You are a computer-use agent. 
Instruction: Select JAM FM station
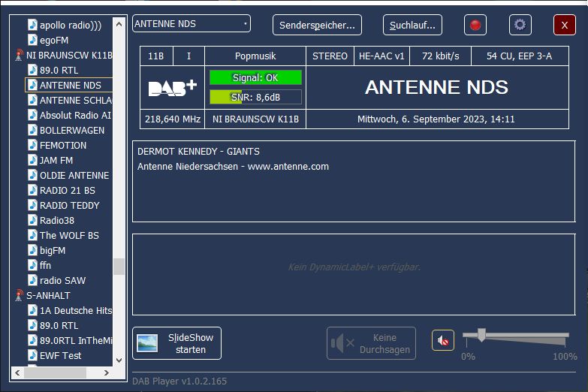(56, 160)
